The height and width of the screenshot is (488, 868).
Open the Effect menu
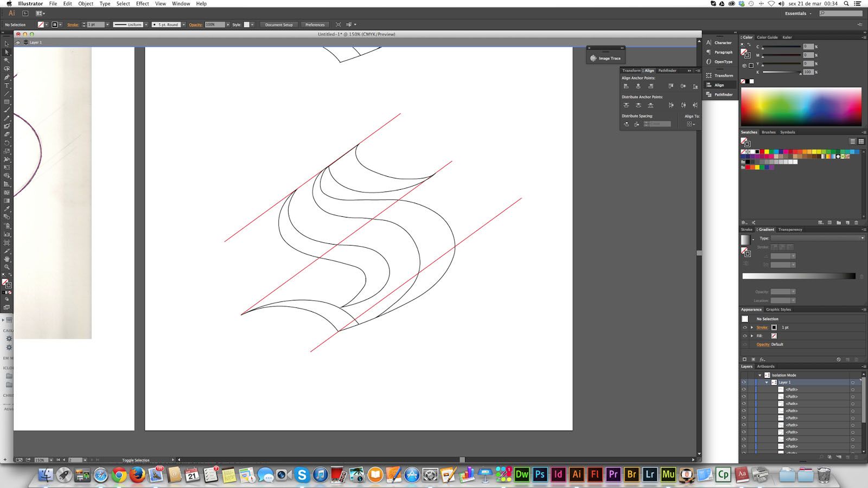point(142,4)
